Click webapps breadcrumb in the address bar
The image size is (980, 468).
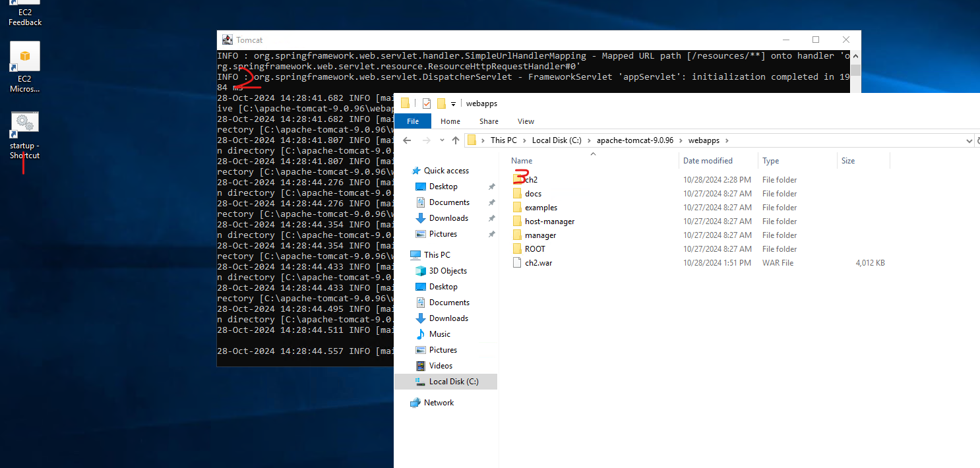(704, 140)
